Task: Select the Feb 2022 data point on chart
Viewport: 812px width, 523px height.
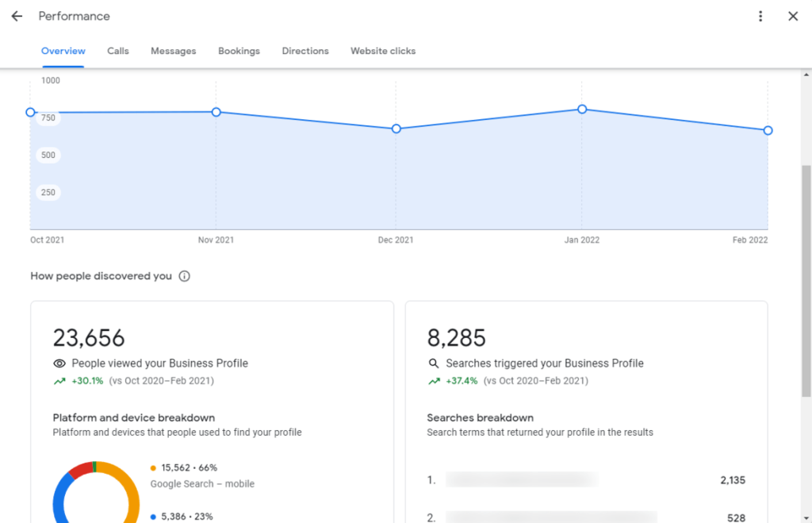Action: 768,131
